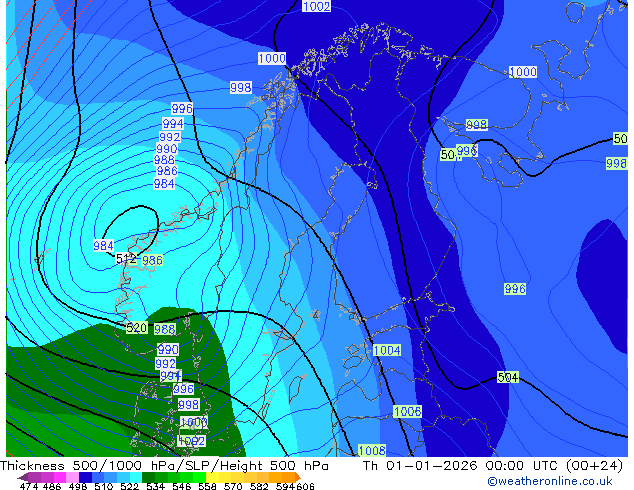Click the '558' legend value
Screen dimensions: 634x490
(207, 486)
